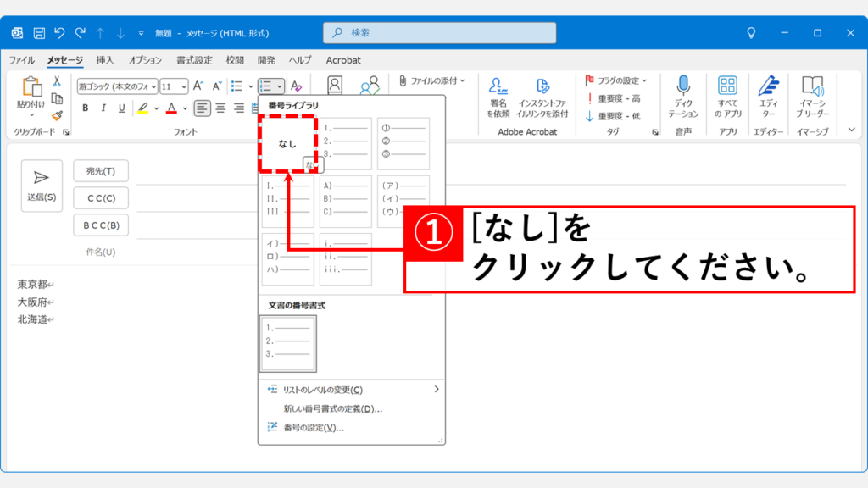Switch to the 挿入 tab

coord(104,60)
